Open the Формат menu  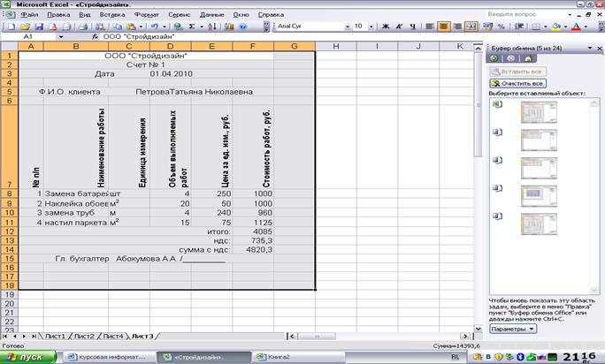coord(147,15)
